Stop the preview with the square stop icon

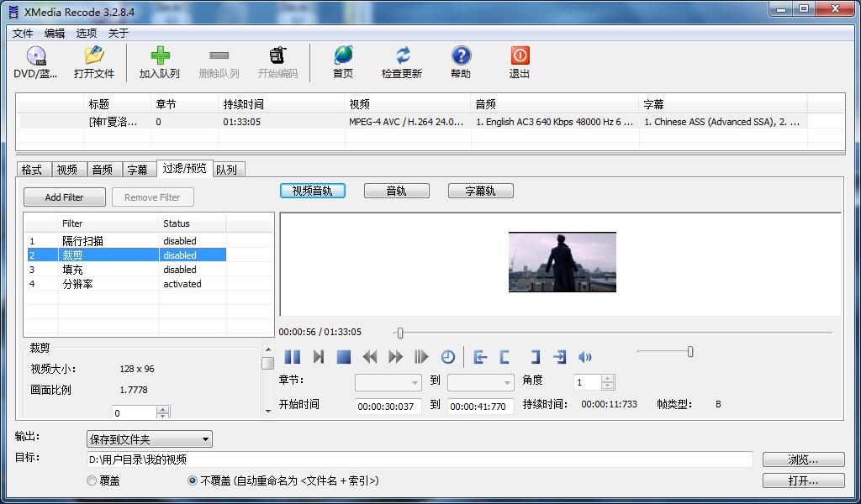click(x=343, y=357)
